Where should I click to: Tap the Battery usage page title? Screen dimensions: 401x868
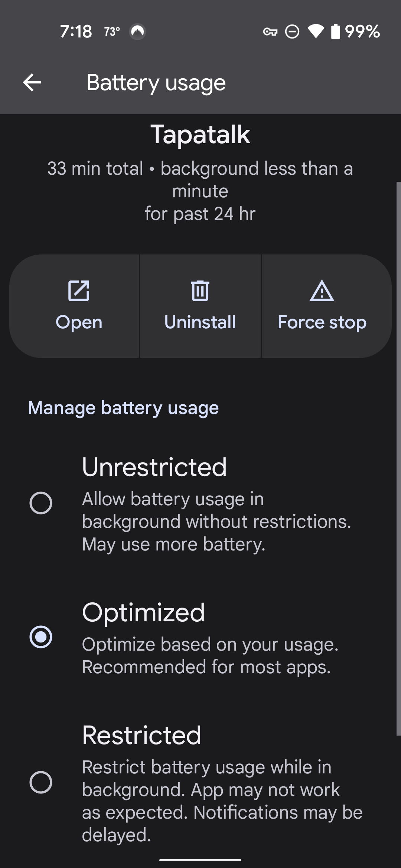coord(156,83)
